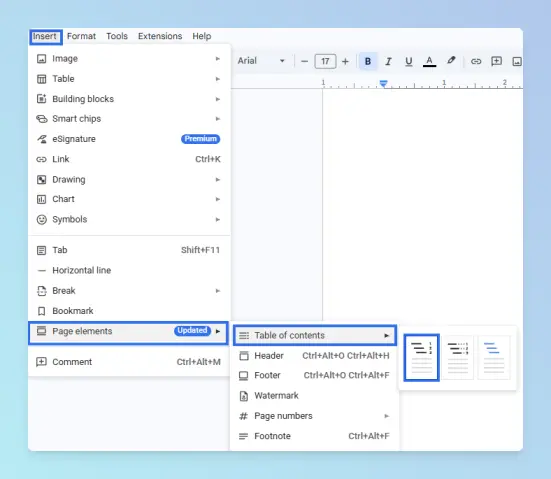
Task: Click the Comment plus icon in menu
Action: (41, 362)
